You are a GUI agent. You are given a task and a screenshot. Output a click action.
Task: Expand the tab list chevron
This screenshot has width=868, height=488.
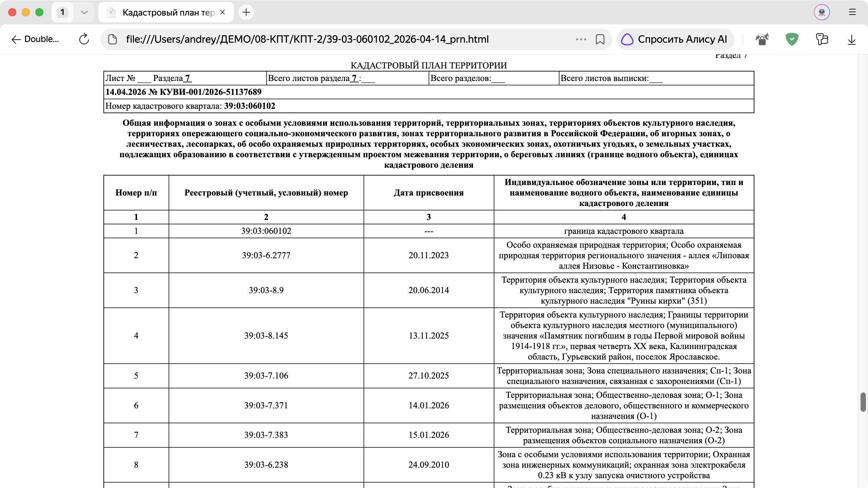[84, 12]
